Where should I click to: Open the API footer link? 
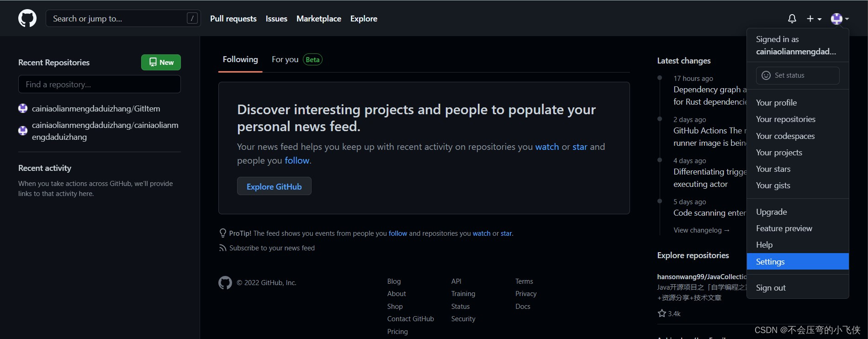coord(456,281)
